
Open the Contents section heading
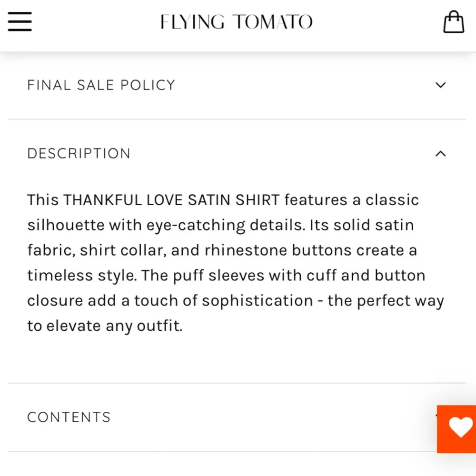click(x=69, y=417)
